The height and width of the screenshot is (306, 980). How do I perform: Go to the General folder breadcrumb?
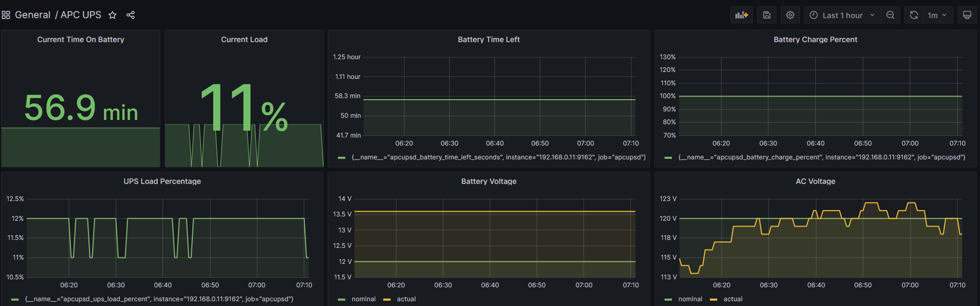tap(33, 15)
